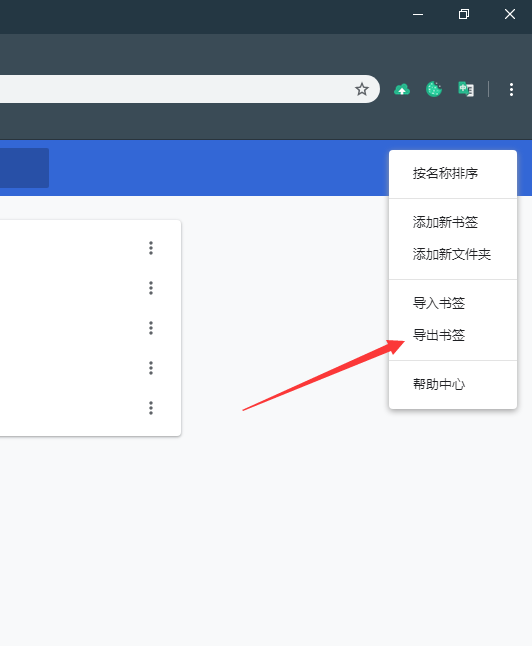Image resolution: width=532 pixels, height=646 pixels.
Task: Open more actions for the fifth bookmark row
Action: coord(151,408)
